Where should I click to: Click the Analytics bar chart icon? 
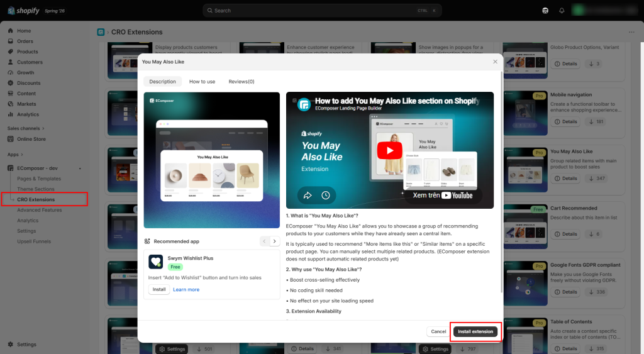(10, 114)
